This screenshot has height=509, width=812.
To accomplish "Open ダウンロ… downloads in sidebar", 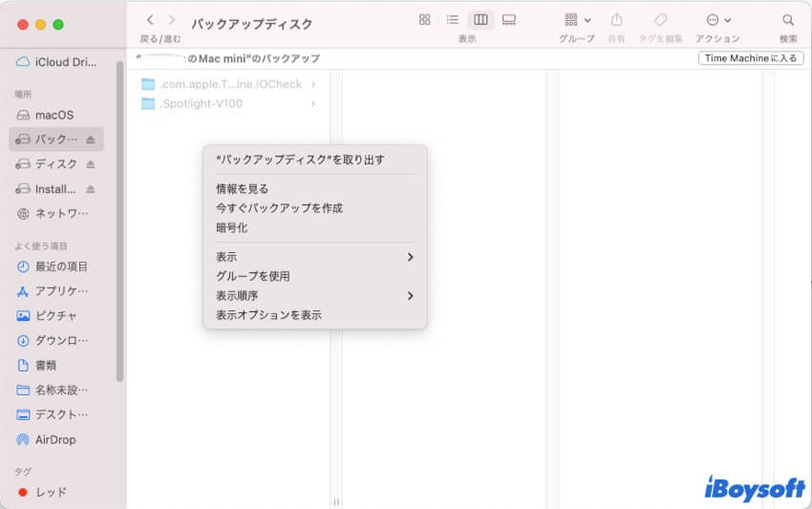I will point(52,340).
